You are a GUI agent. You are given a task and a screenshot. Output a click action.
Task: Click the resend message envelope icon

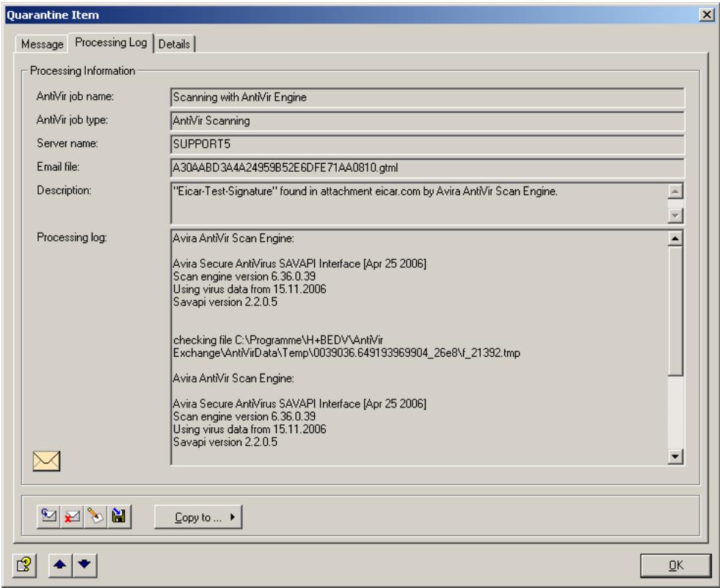48,517
